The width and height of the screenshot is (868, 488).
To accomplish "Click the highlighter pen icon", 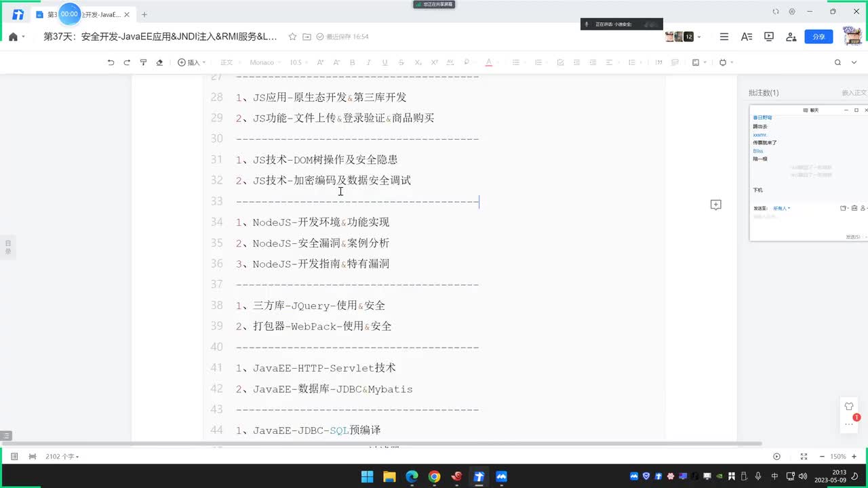I will 467,62.
